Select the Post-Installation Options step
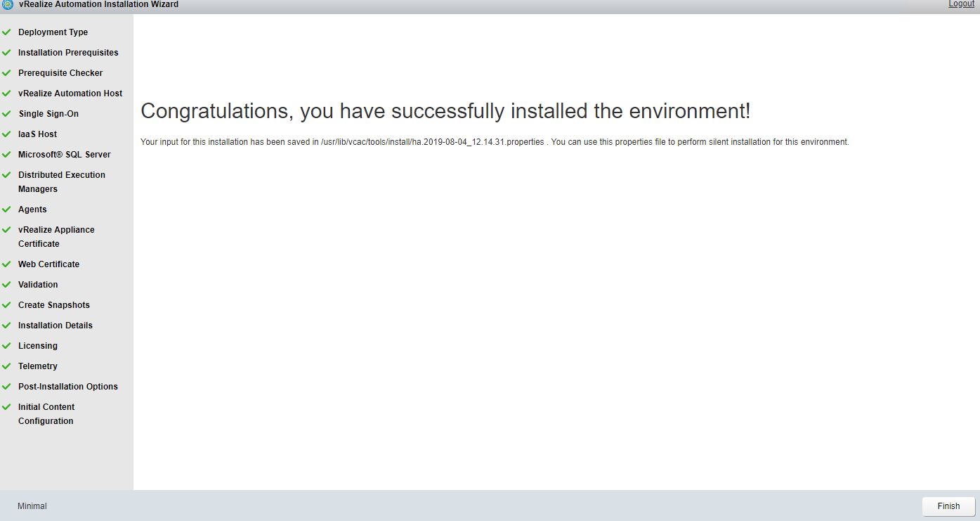 pyautogui.click(x=68, y=387)
